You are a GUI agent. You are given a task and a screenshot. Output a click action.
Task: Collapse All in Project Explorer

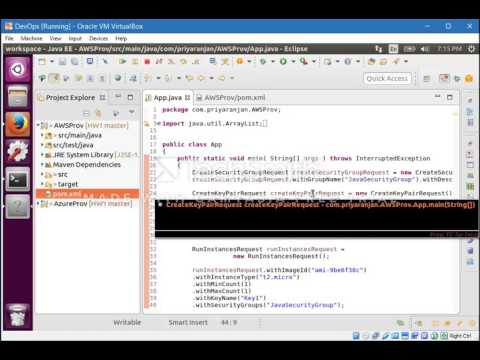(x=86, y=113)
